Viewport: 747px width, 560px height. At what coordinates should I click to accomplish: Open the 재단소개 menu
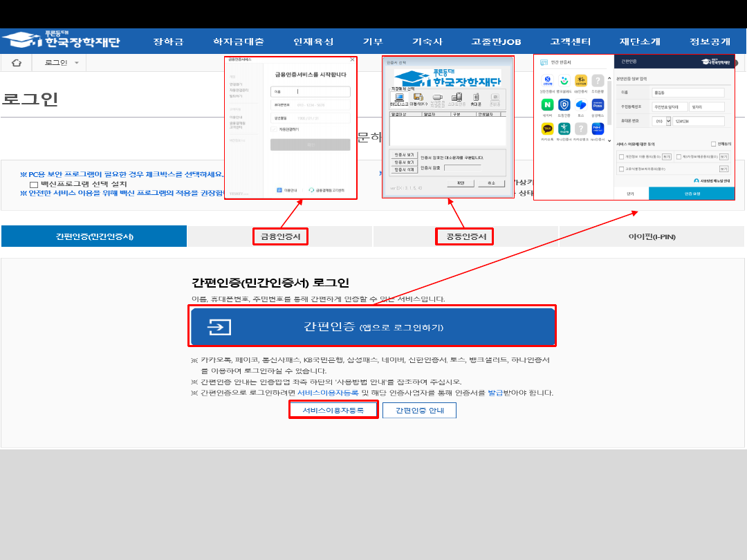pos(640,41)
